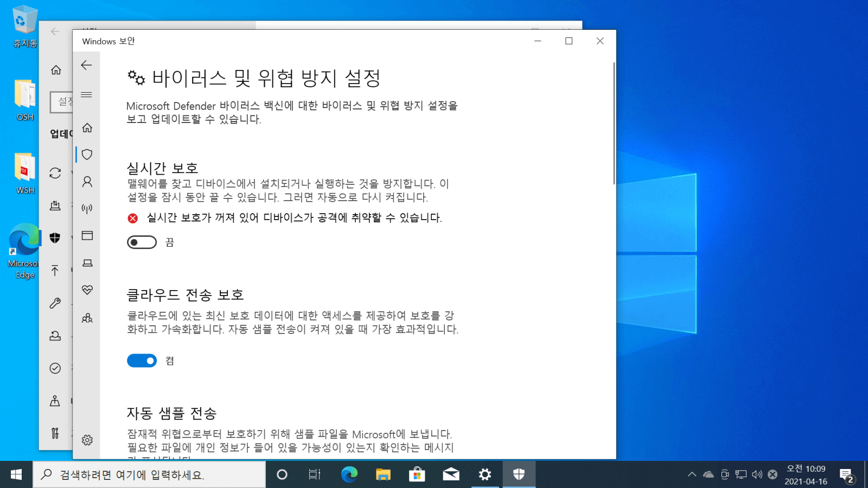Click the Windows Security vertical scrollbar
The height and width of the screenshot is (488, 868).
tap(614, 124)
